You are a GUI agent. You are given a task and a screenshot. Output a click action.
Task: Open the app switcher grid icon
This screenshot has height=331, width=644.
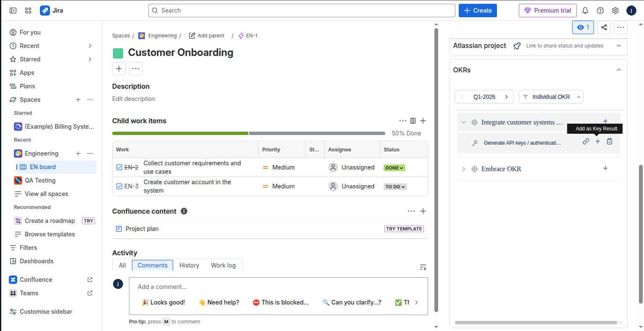[x=28, y=11]
